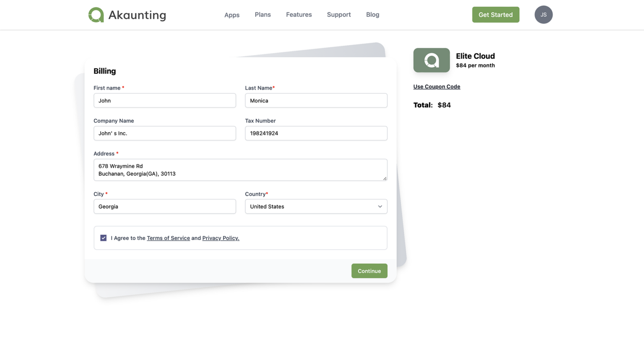Viewport: 644px width, 362px height.
Task: Grab the Address textarea resize handle
Action: (x=384, y=178)
